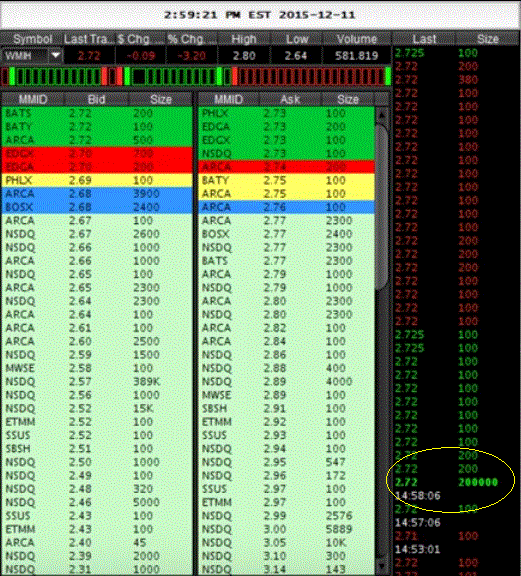Select the ARCA 2.76 ask row
This screenshot has width=521, height=576.
(287, 207)
